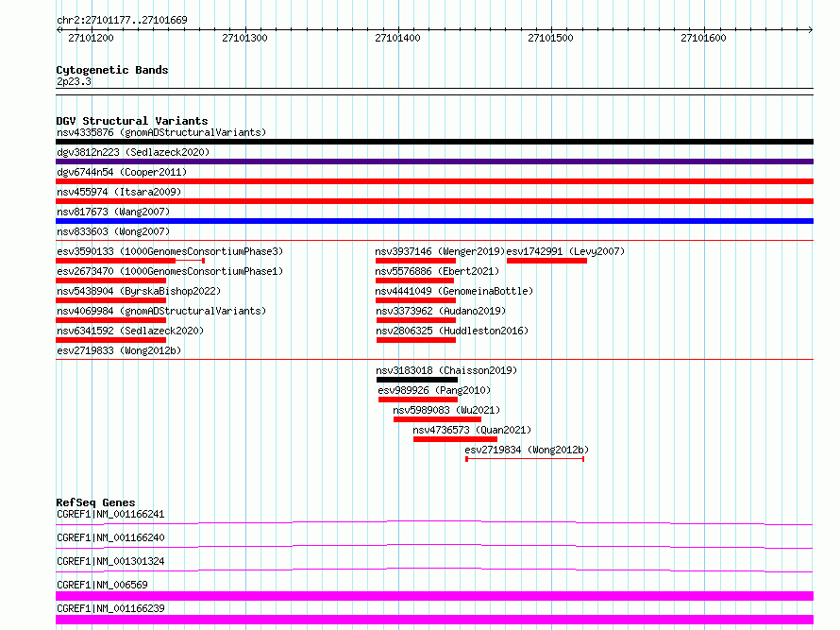840x630 pixels.
Task: Select nsv833603 (Wong2007) label
Action: tap(113, 231)
